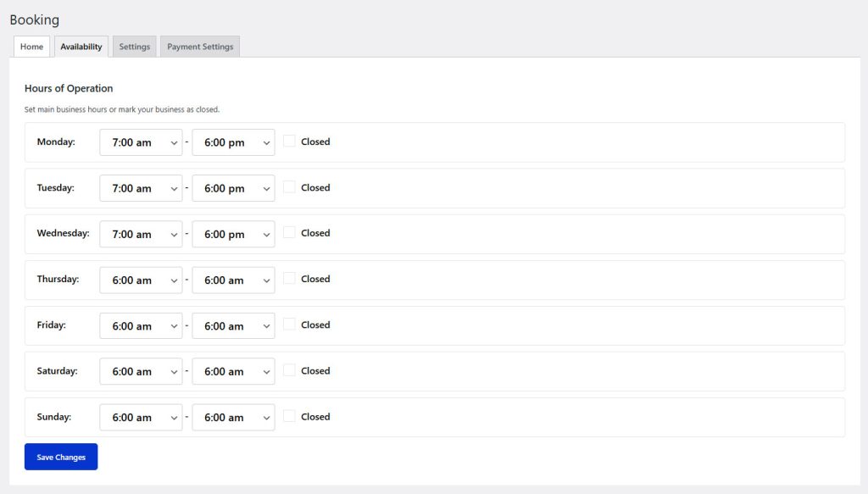The height and width of the screenshot is (494, 868).
Task: Set Saturday as Closed
Action: [290, 370]
